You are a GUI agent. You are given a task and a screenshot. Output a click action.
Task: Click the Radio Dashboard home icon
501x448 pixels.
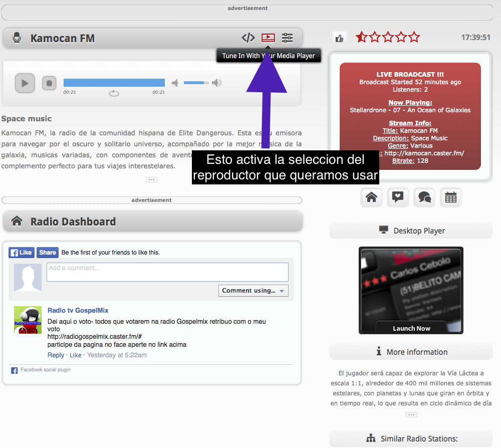point(17,221)
